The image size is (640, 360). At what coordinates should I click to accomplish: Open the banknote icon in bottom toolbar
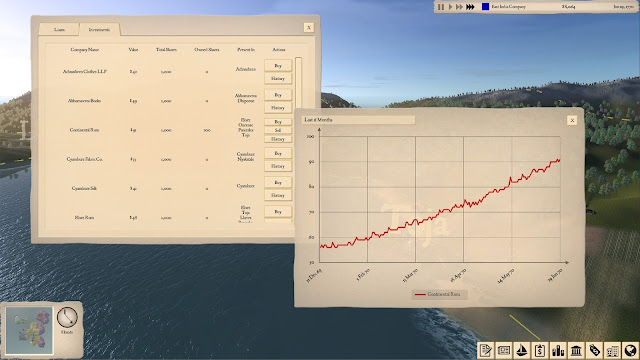click(504, 350)
